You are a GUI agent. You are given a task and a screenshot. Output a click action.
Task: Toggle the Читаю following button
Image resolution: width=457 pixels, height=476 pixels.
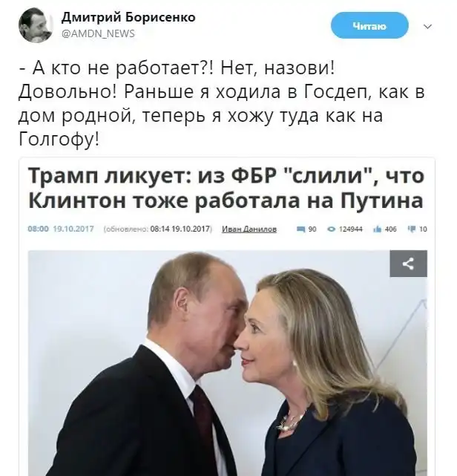[x=369, y=26]
